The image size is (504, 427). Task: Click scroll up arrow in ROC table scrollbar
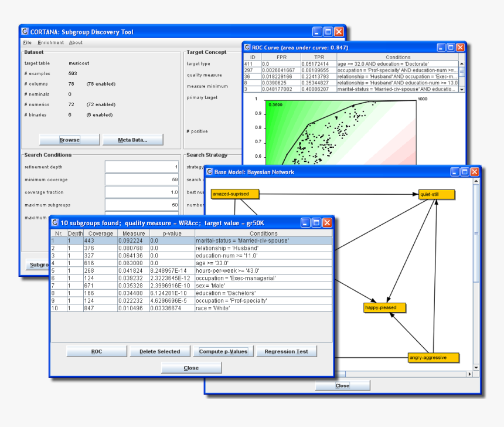point(462,64)
